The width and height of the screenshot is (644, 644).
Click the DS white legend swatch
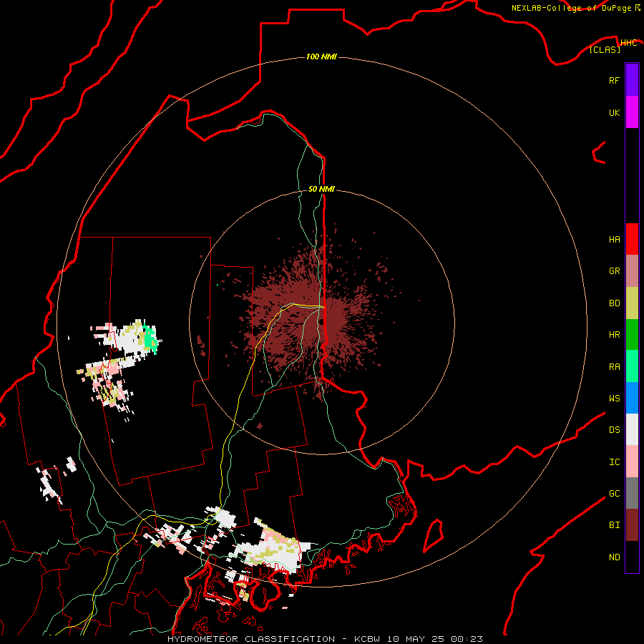(x=632, y=429)
